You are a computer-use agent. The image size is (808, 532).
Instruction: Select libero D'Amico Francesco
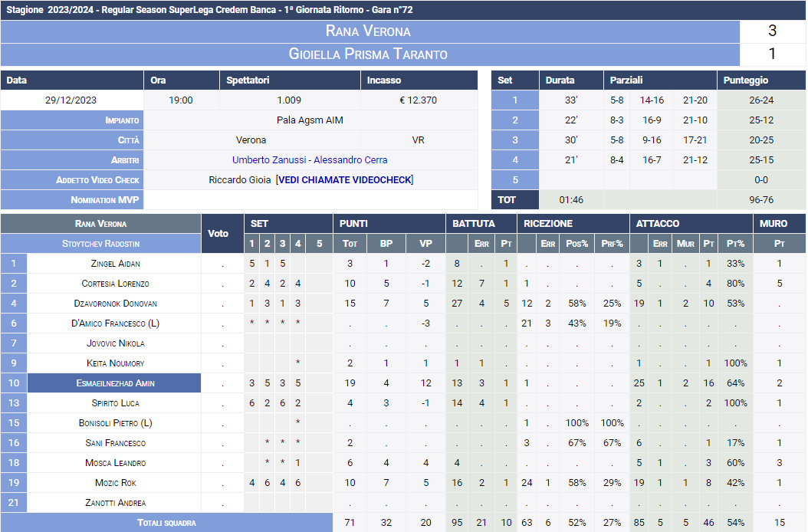(116, 323)
